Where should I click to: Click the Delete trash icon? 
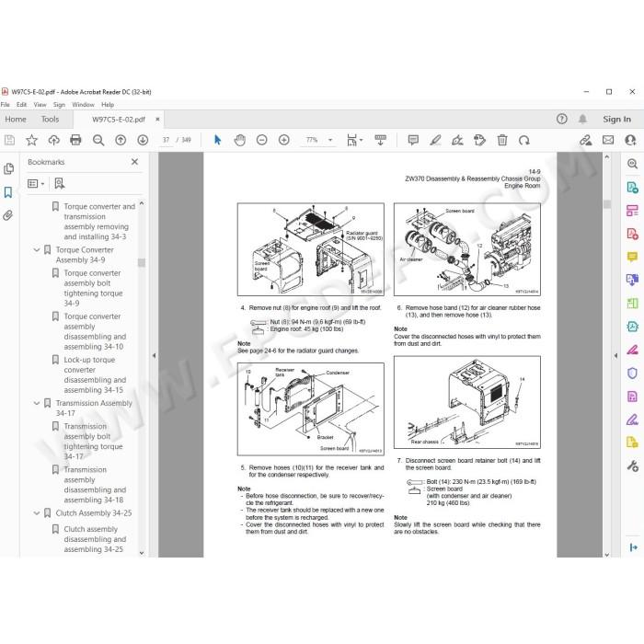pos(502,141)
